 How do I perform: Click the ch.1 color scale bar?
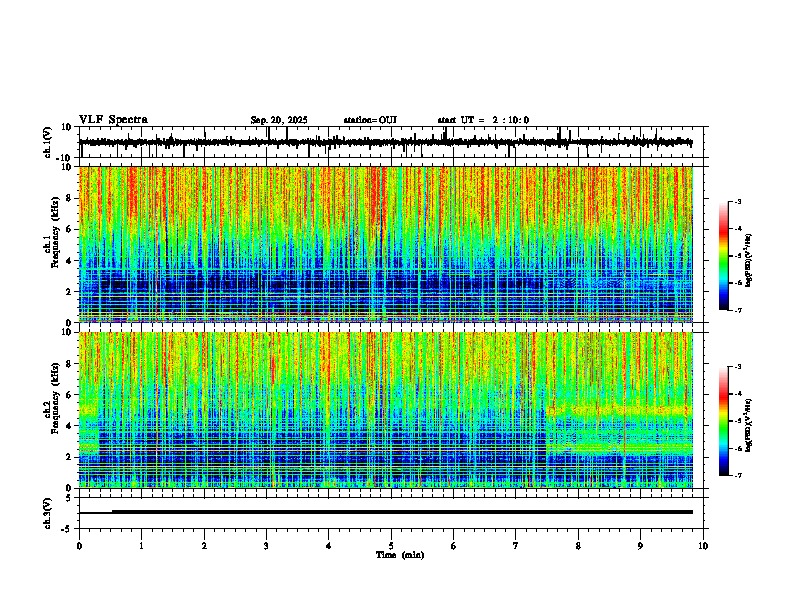(x=724, y=256)
